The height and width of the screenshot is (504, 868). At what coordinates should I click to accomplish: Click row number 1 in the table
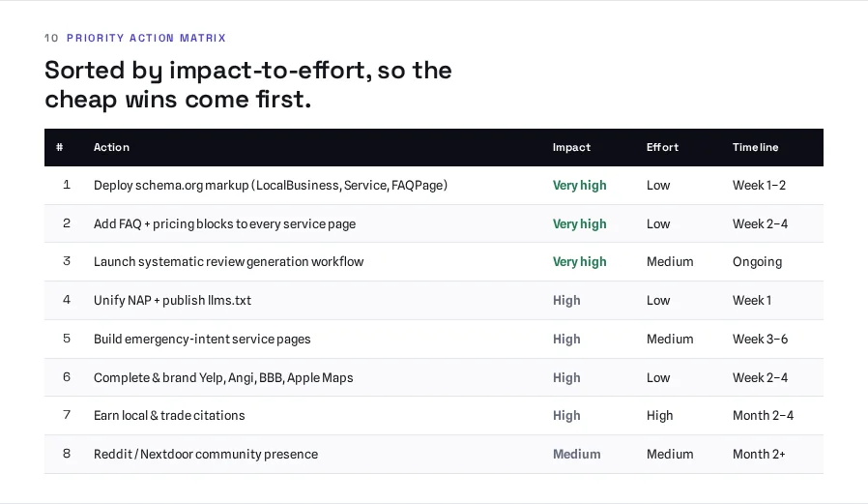[x=67, y=185]
